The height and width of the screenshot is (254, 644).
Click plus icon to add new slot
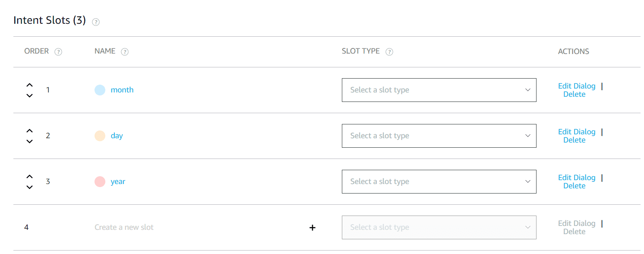(313, 228)
